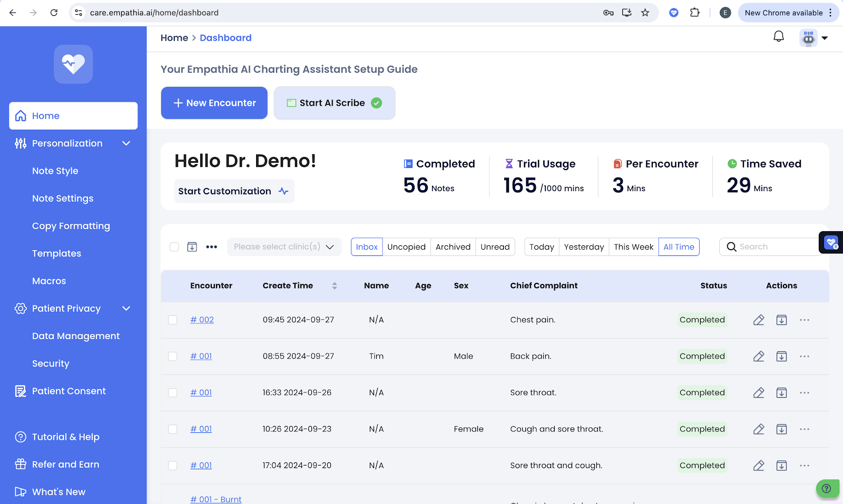The image size is (843, 504).
Task: Sort by Create Time column arrows
Action: 335,285
